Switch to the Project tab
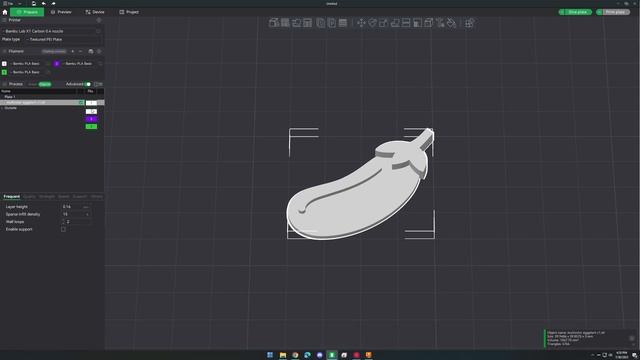640x360 pixels. point(129,12)
